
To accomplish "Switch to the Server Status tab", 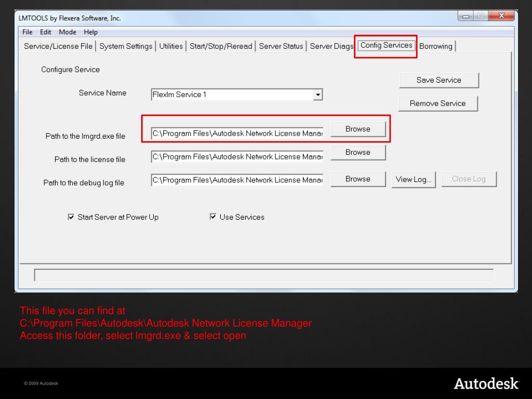I will [x=281, y=46].
